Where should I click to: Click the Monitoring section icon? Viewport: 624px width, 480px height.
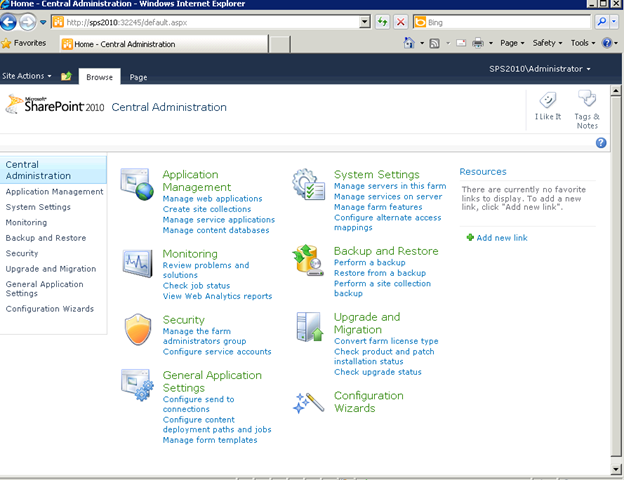coord(136,263)
